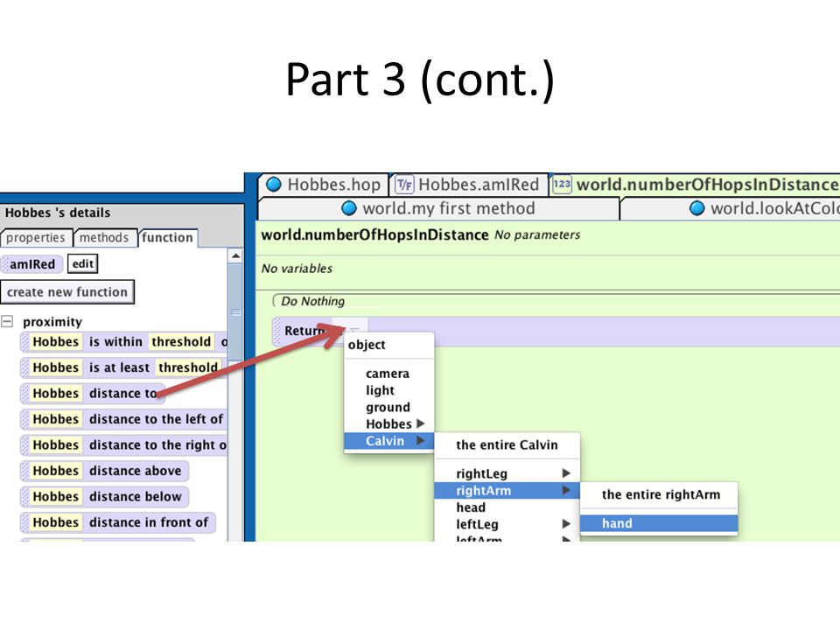840x630 pixels.
Task: Switch to the world.lookAtColor tab
Action: pos(730,208)
